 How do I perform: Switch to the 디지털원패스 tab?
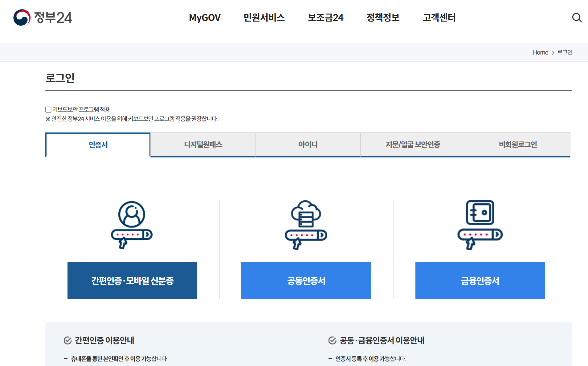pos(203,144)
